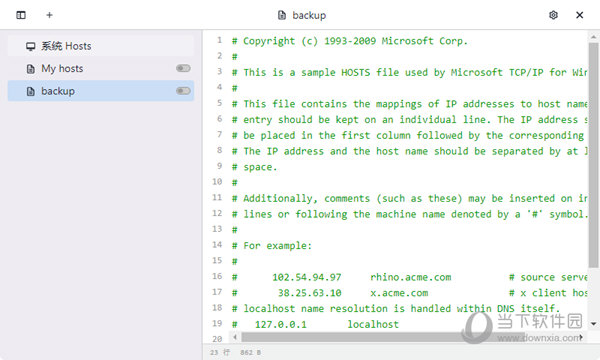Click the line beginning 'Additionally, comments'
600x360 pixels.
coord(409,198)
